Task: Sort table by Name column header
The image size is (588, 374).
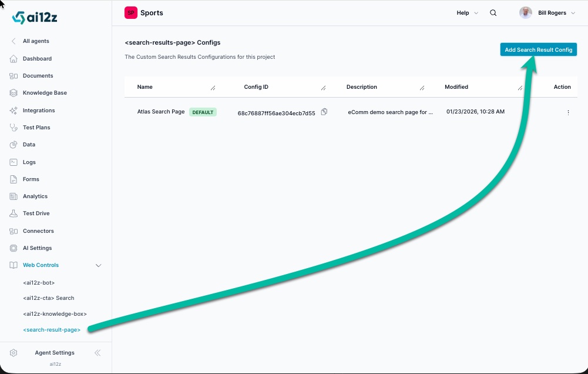Action: 145,87
